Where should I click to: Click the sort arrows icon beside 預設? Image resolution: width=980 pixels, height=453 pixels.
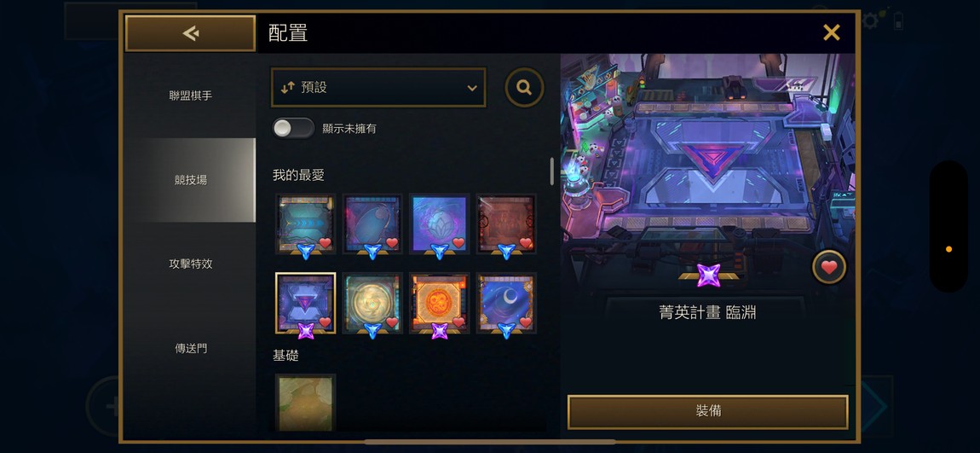pos(287,88)
